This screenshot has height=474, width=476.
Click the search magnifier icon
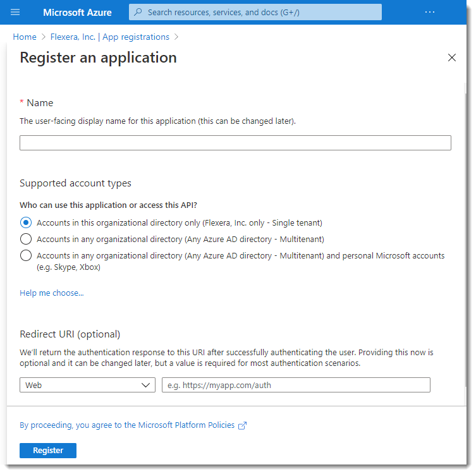pyautogui.click(x=138, y=12)
